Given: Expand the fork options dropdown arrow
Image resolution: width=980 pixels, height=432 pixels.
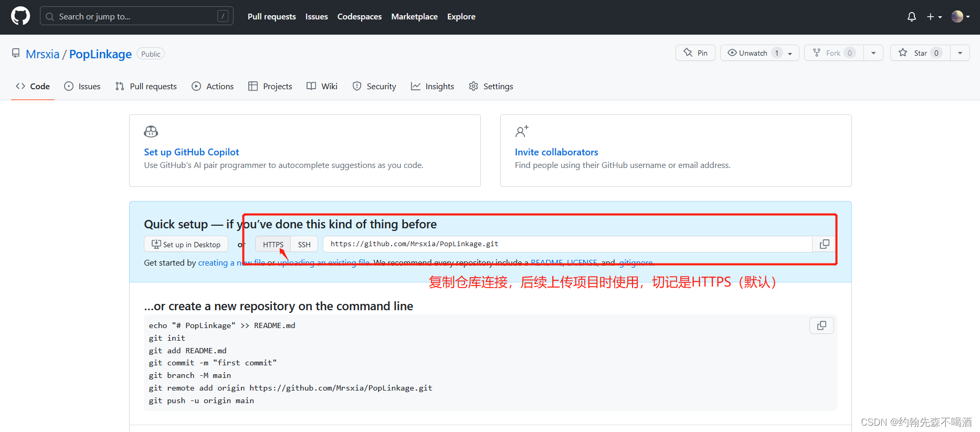Looking at the screenshot, I should 873,53.
